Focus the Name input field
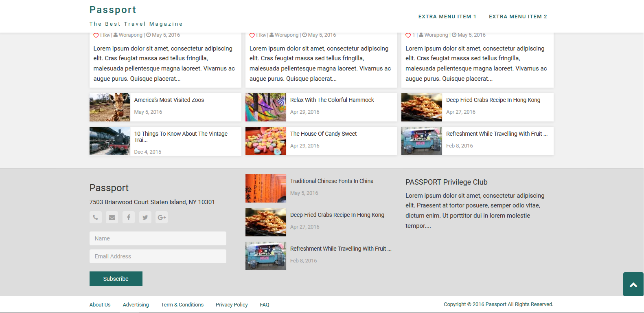Viewport: 644px width, 313px height. (158, 238)
